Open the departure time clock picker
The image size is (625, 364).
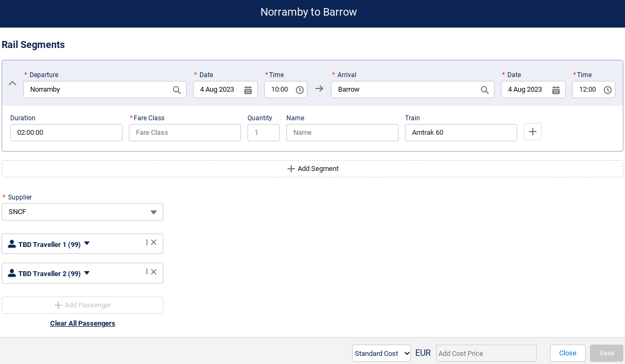(x=300, y=90)
